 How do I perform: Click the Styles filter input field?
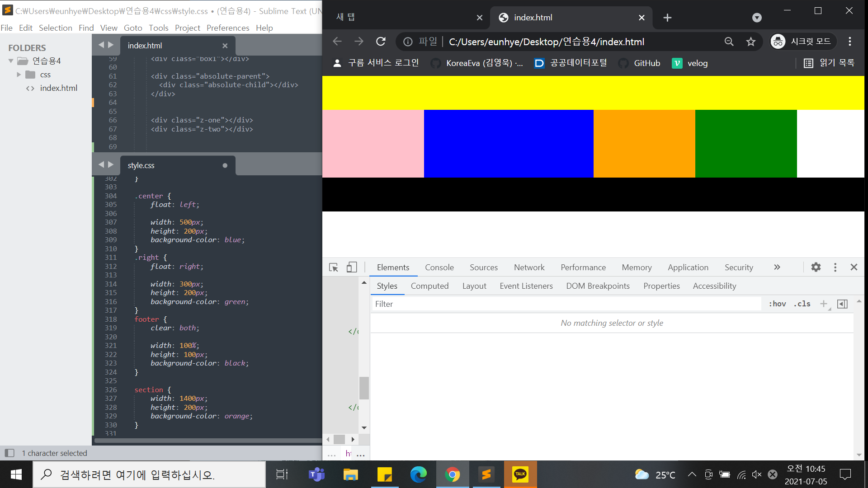pos(565,304)
